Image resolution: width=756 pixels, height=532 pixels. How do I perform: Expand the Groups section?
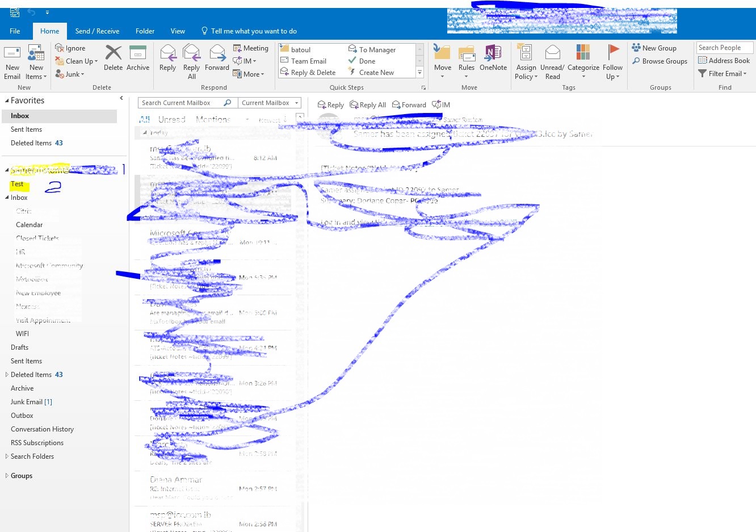click(7, 476)
